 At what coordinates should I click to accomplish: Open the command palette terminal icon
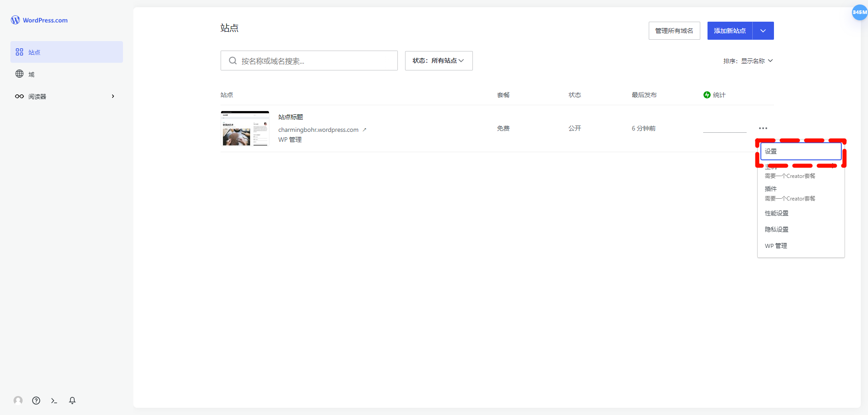click(x=54, y=401)
